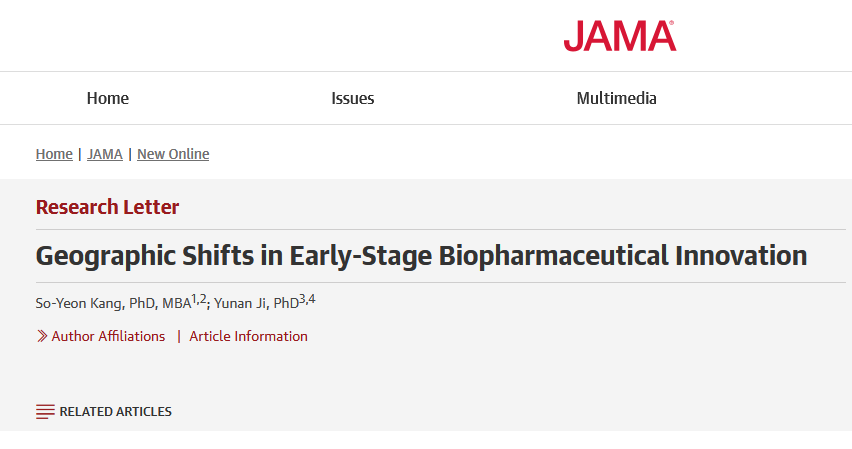852x449 pixels.
Task: Click the Geographic Shifts article title
Action: coord(421,255)
